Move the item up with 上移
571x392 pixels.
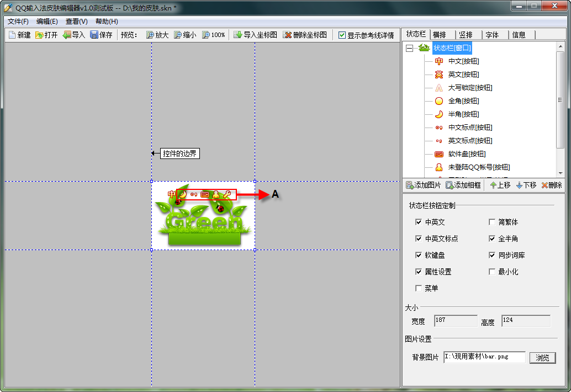pos(500,186)
